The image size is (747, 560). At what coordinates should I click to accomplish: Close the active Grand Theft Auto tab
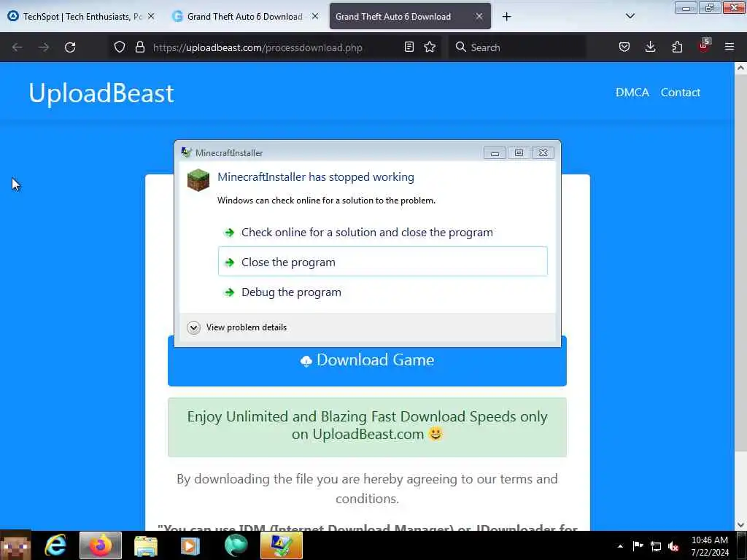tap(479, 16)
